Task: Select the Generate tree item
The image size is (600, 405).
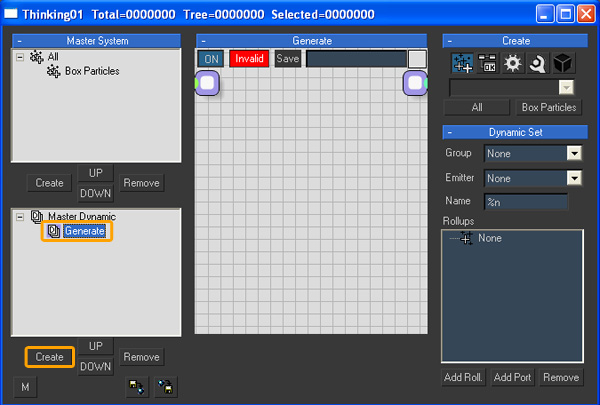Action: [85, 231]
